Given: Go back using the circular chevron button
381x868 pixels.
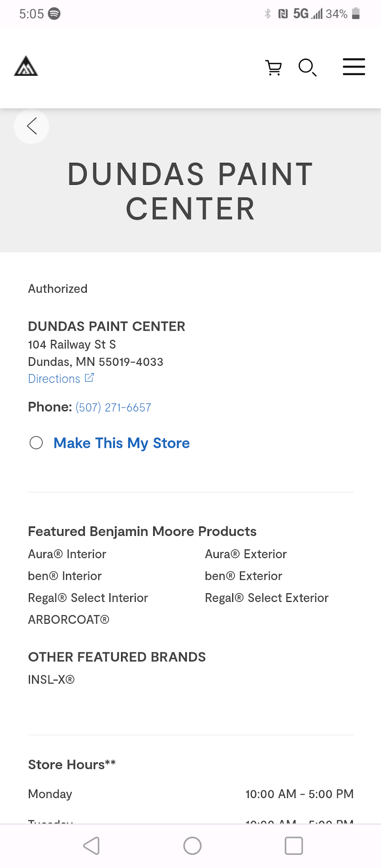Looking at the screenshot, I should pyautogui.click(x=31, y=126).
